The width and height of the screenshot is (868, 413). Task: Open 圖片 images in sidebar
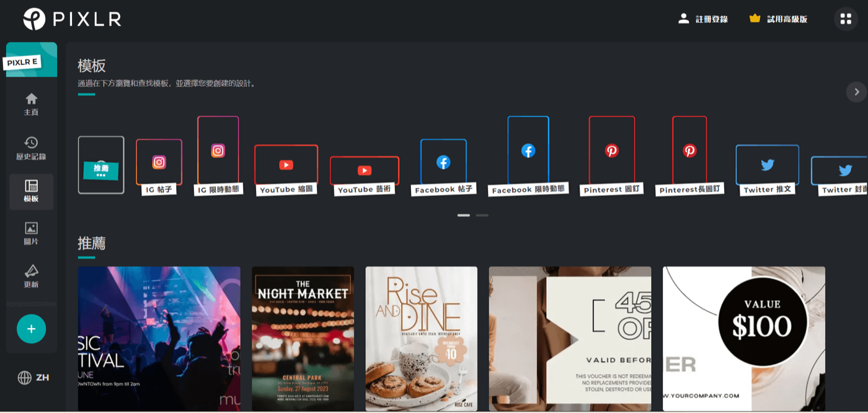click(31, 234)
